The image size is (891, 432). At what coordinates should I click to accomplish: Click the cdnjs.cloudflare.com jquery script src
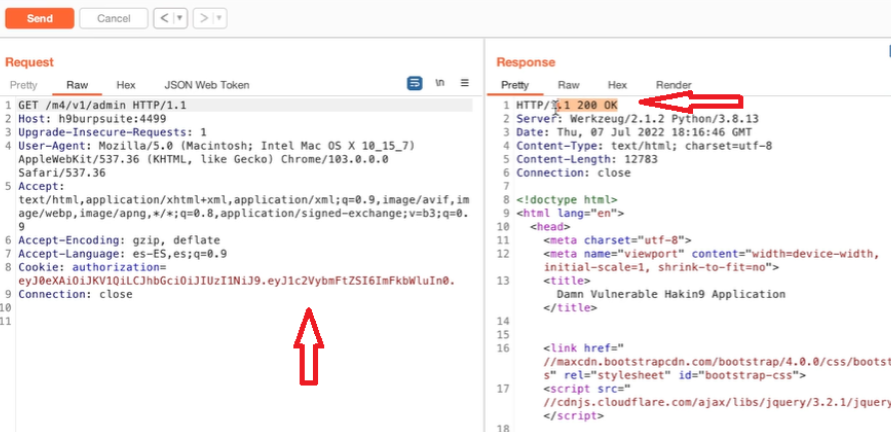coord(717,402)
